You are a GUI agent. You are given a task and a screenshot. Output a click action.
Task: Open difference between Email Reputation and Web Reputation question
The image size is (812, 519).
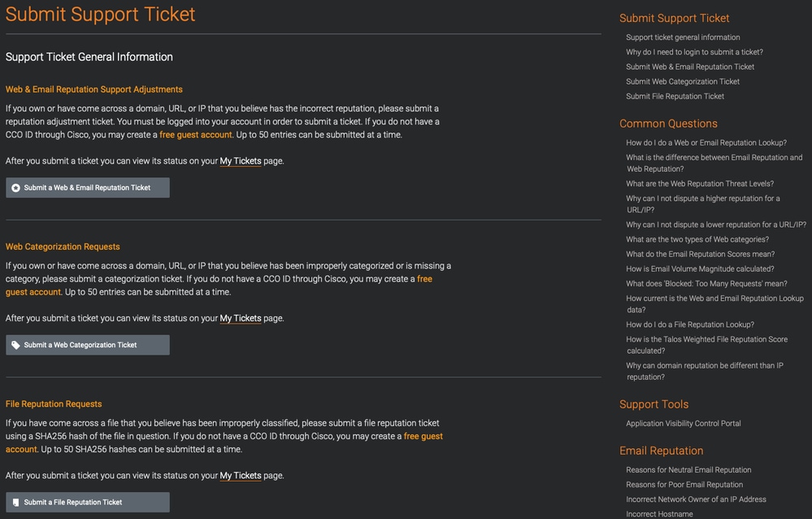tap(714, 163)
